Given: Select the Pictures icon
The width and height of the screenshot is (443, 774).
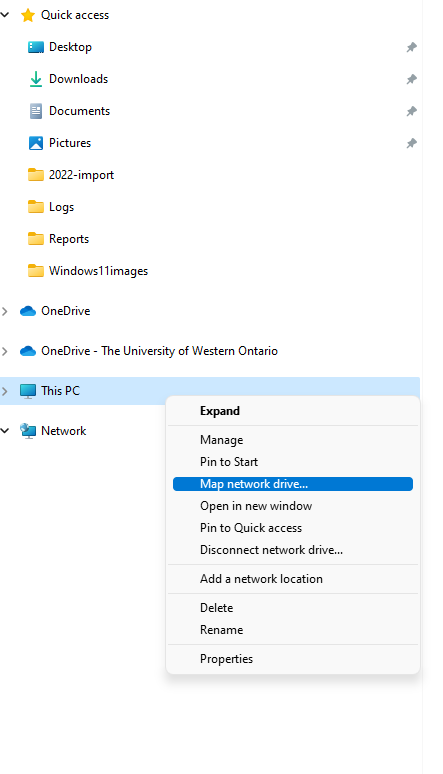Looking at the screenshot, I should tap(36, 143).
